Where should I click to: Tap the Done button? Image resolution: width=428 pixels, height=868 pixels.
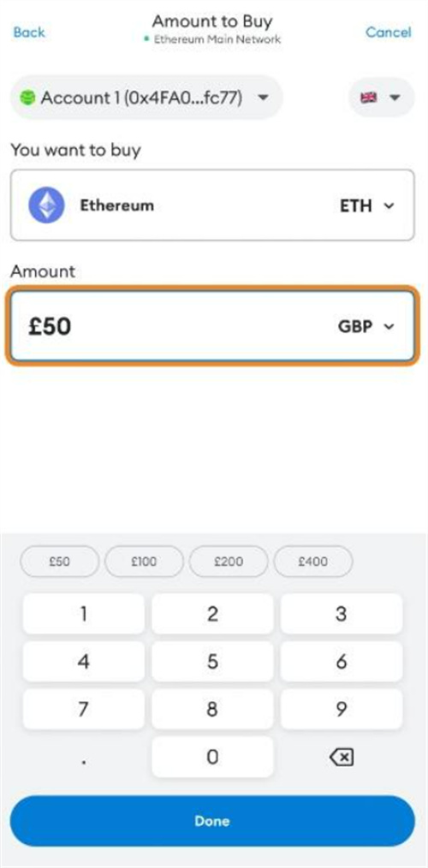[212, 821]
